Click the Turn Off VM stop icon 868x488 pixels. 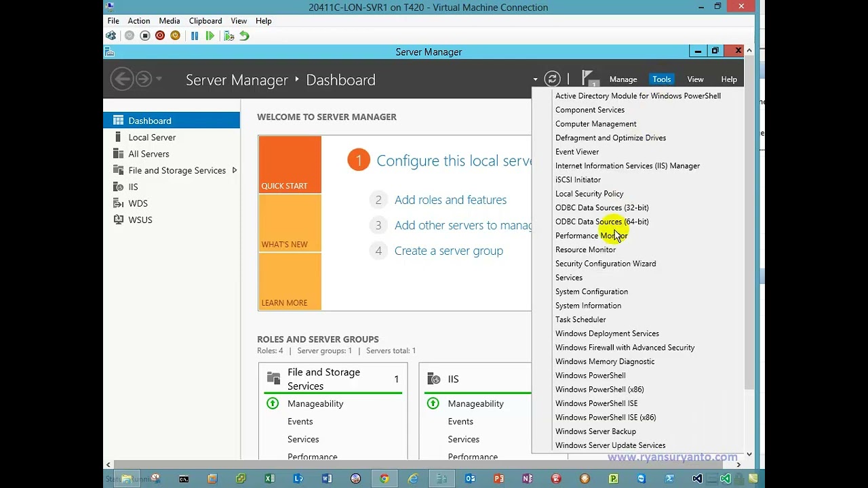point(145,36)
